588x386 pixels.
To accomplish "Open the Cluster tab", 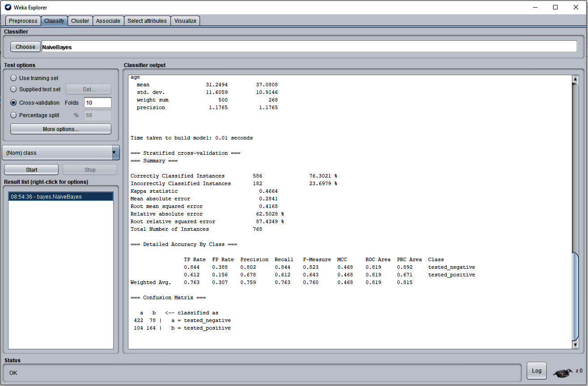I will [x=80, y=21].
